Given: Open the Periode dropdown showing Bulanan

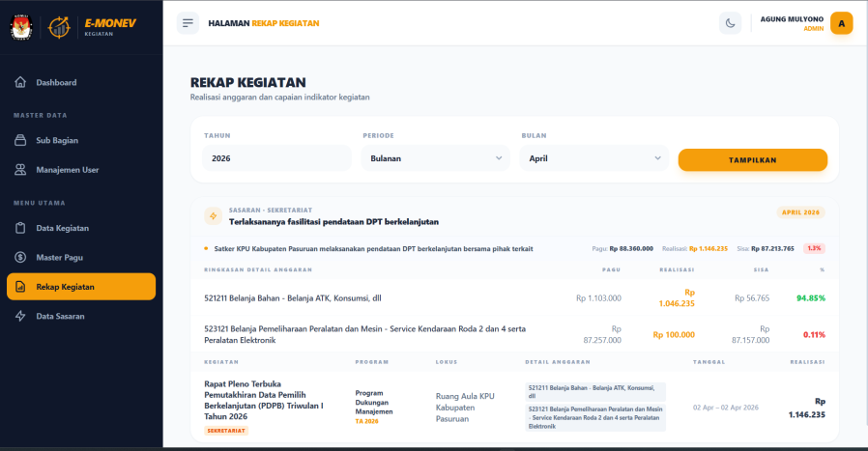Looking at the screenshot, I should click(435, 158).
